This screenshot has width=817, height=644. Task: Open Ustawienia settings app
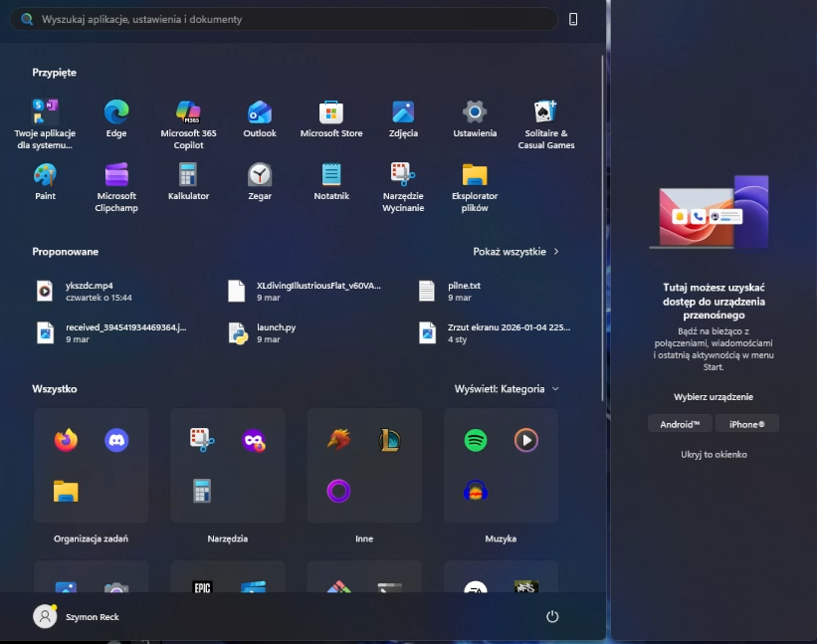click(x=475, y=118)
